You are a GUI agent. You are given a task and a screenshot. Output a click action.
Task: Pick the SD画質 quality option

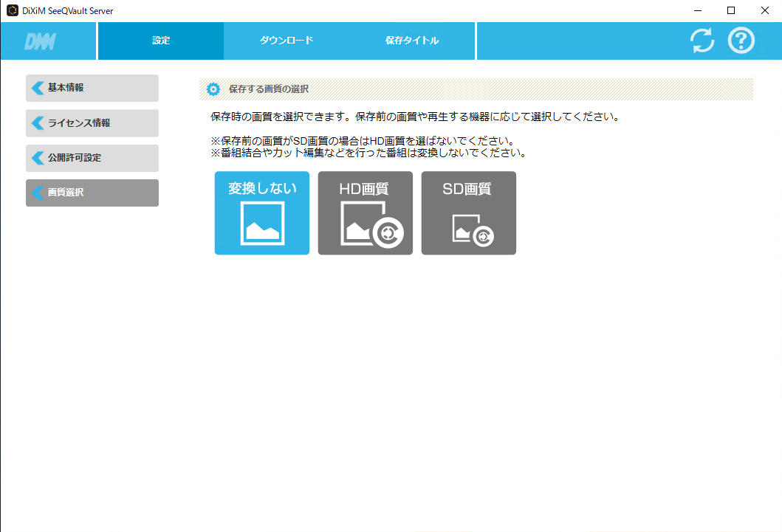pyautogui.click(x=468, y=213)
